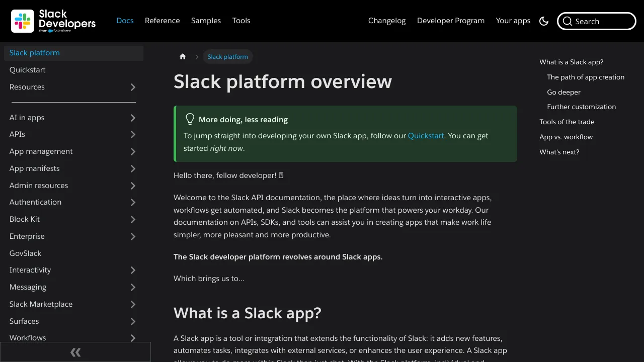Open AI in apps sidebar label
644x362 pixels.
tap(27, 118)
